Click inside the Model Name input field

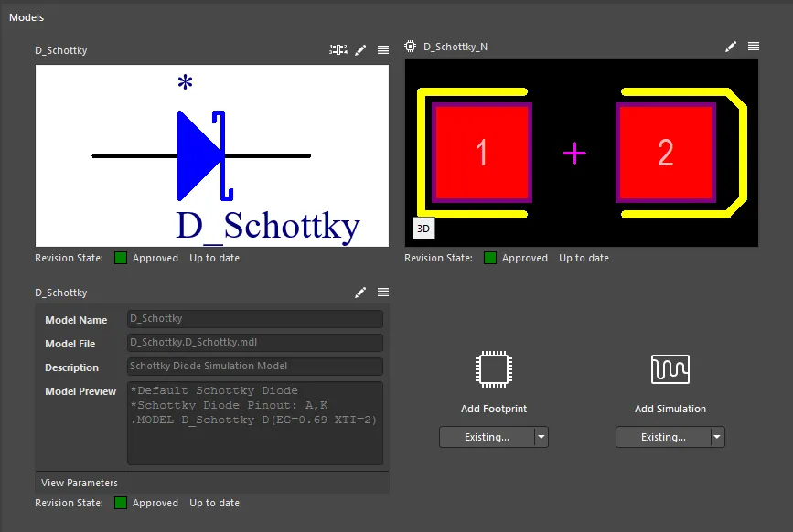(x=254, y=319)
